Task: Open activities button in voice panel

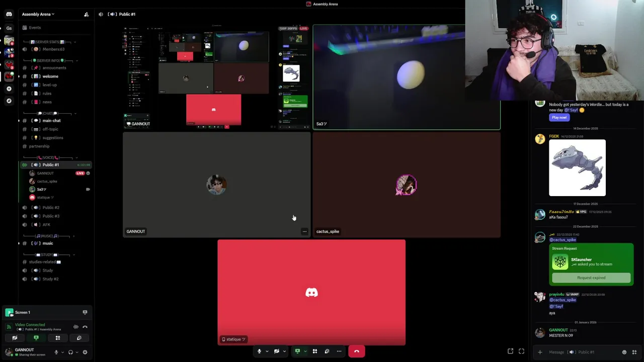Action: (x=57, y=338)
